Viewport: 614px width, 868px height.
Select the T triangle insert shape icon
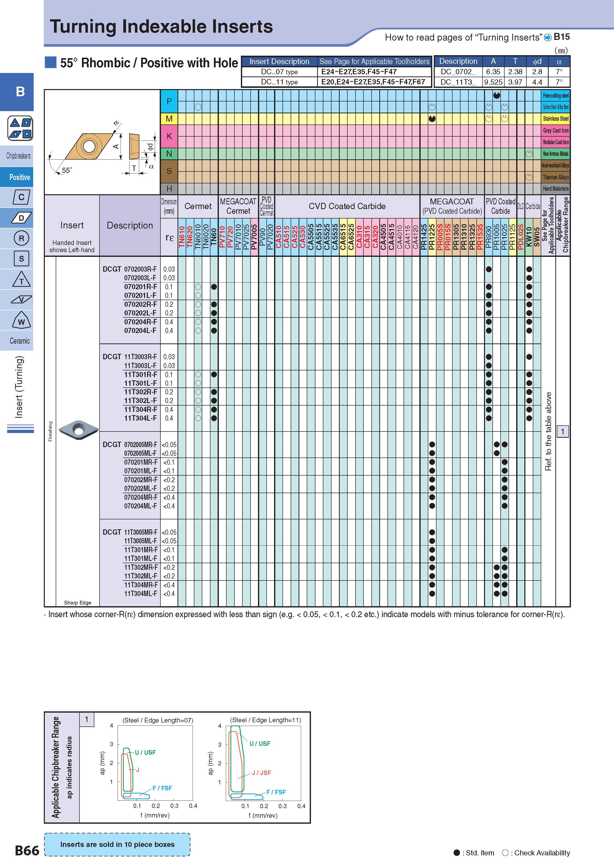pos(21,279)
